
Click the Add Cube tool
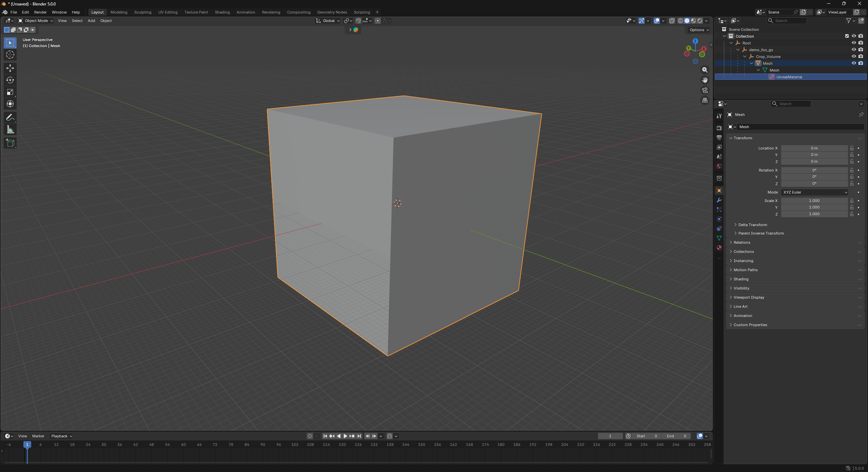pyautogui.click(x=10, y=143)
